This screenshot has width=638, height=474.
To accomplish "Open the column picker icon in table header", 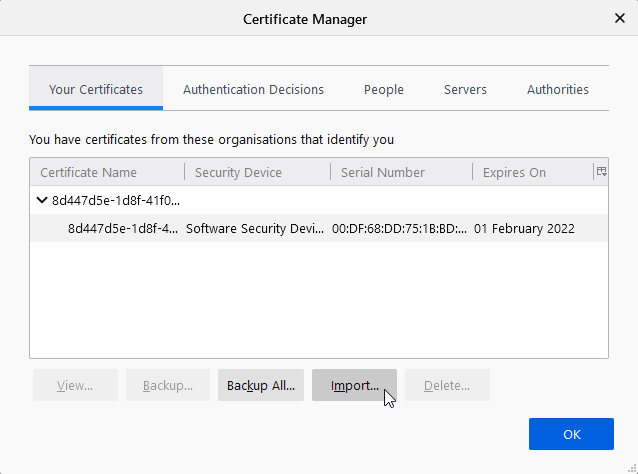I will [x=601, y=172].
